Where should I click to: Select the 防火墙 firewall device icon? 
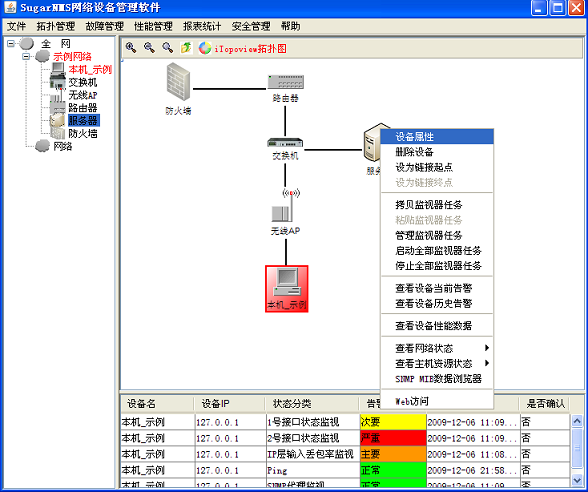pos(178,82)
